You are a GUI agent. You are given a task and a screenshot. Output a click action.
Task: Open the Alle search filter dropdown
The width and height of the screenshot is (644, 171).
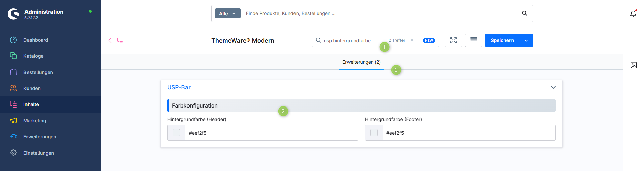(x=228, y=13)
